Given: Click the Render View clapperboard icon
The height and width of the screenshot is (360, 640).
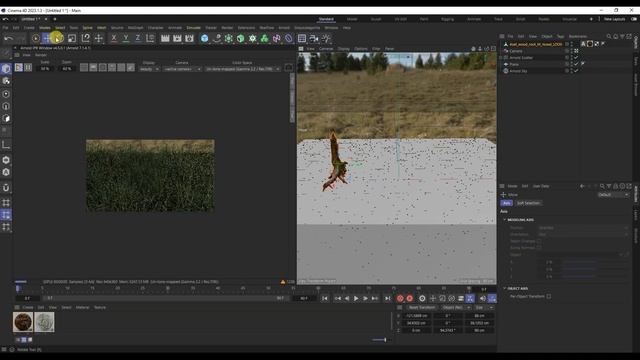Looking at the screenshot, I should pyautogui.click(x=165, y=38).
